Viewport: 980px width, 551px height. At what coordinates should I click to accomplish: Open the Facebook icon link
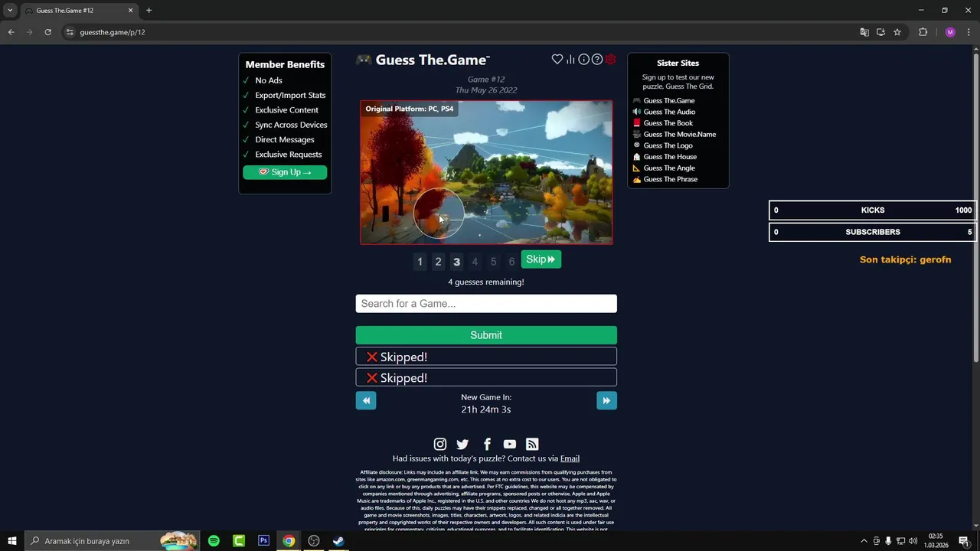487,444
